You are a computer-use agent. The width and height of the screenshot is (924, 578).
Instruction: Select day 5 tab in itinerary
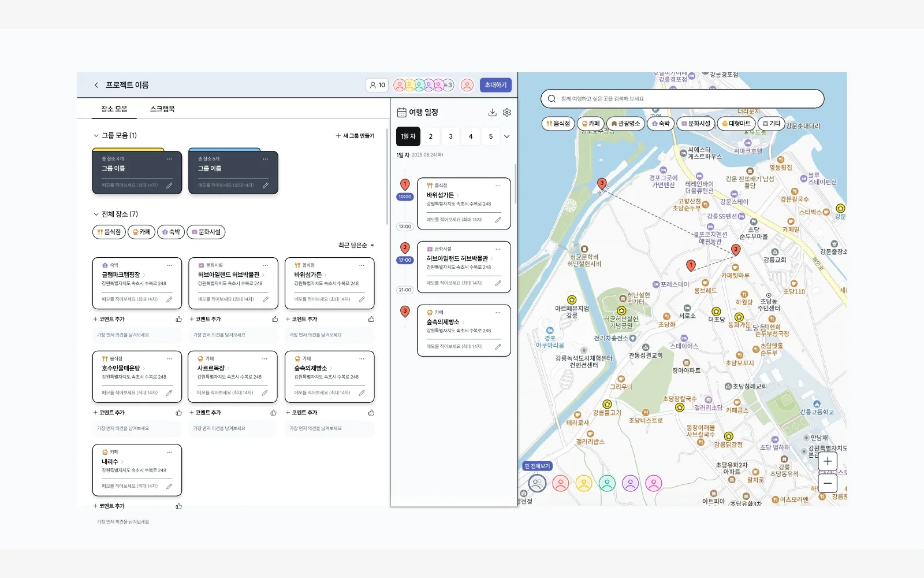(x=491, y=136)
